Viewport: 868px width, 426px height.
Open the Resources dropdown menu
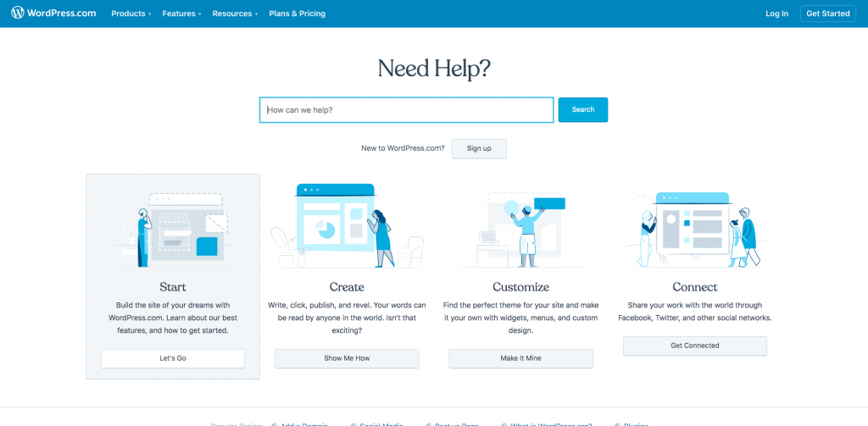236,14
